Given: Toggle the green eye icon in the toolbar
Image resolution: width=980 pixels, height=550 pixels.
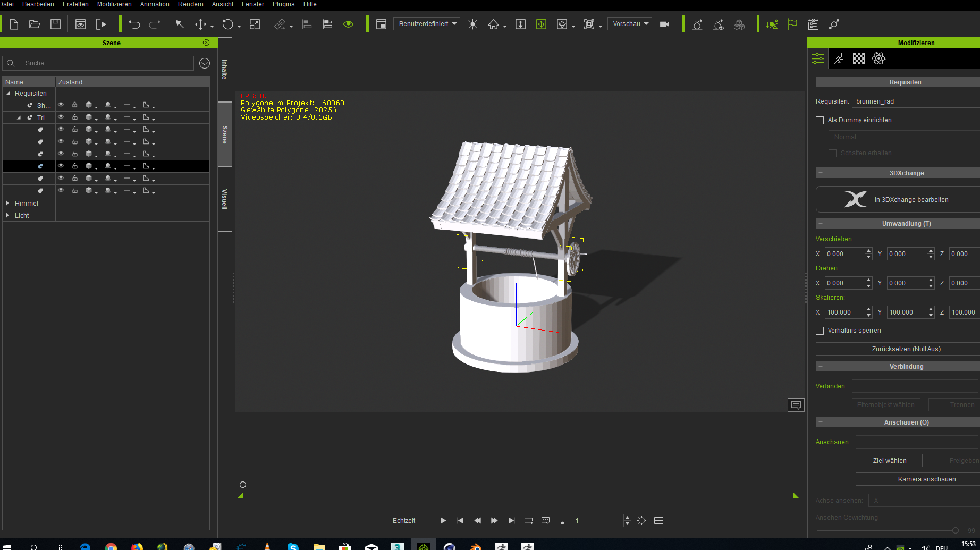Looking at the screenshot, I should pos(348,24).
